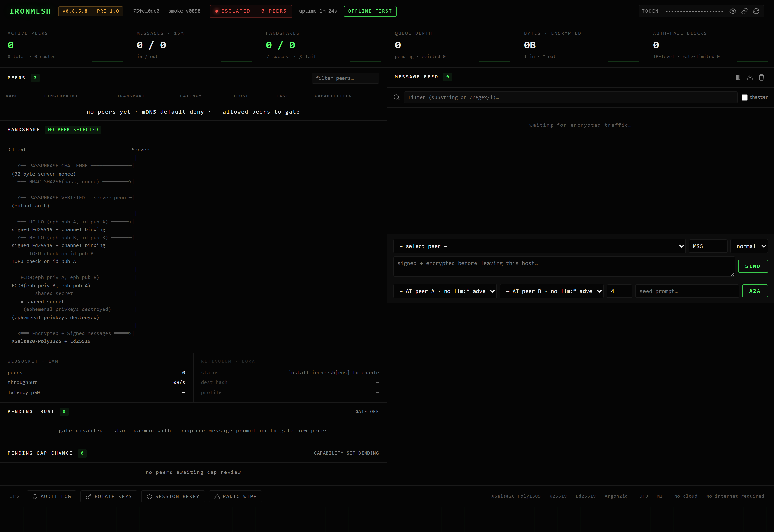Screen dimensions: 774x532
Task: Sort peers by FINGERPRINT column
Action: 61,96
